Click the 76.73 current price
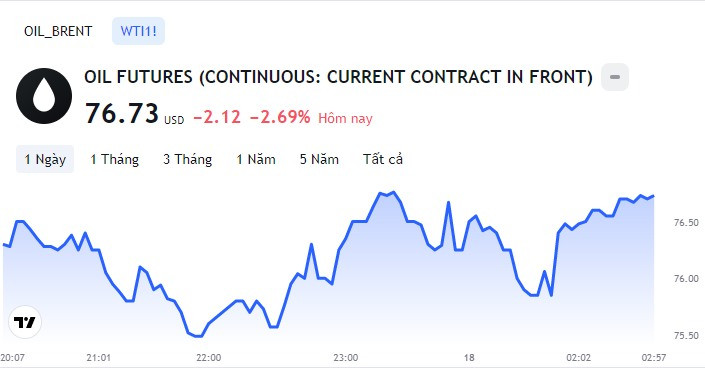Viewport: 705px width, 368px height. (122, 113)
